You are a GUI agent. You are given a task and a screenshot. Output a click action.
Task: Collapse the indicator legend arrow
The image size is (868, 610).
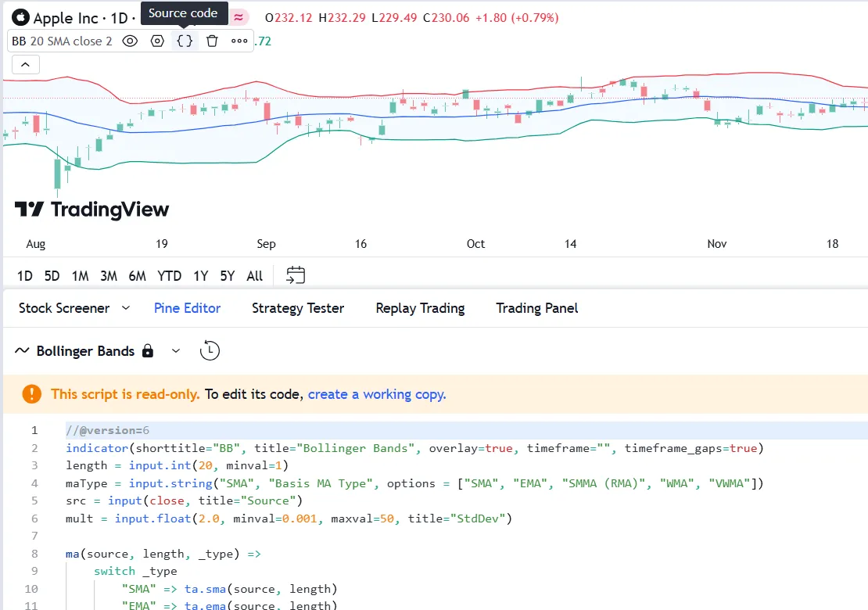(x=25, y=65)
